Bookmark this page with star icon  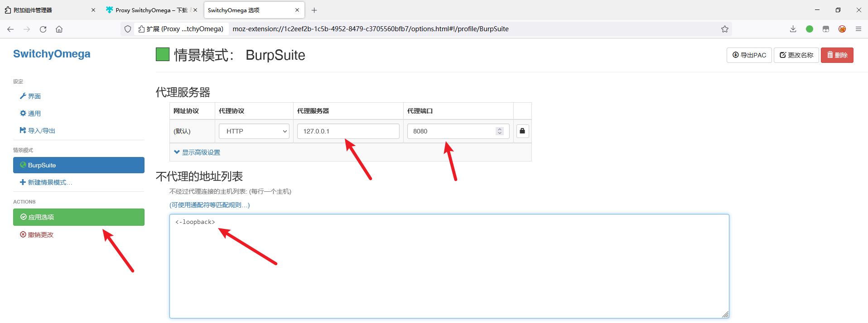(x=725, y=29)
